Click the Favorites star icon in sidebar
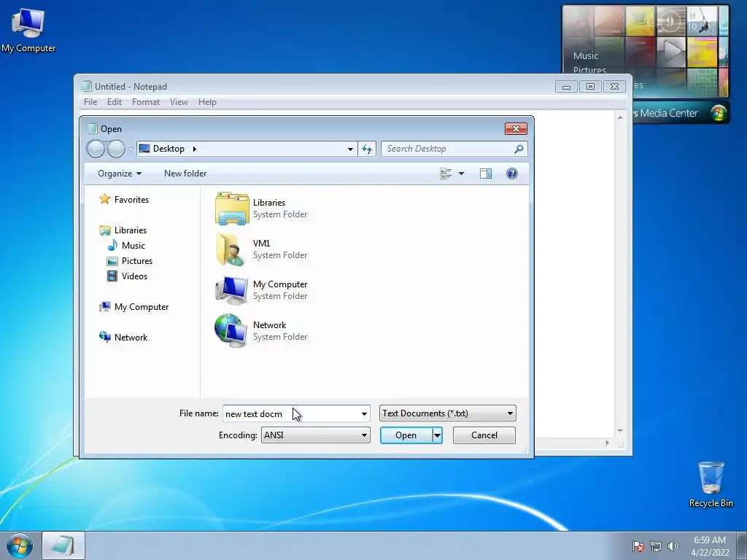747x560 pixels. coord(105,200)
